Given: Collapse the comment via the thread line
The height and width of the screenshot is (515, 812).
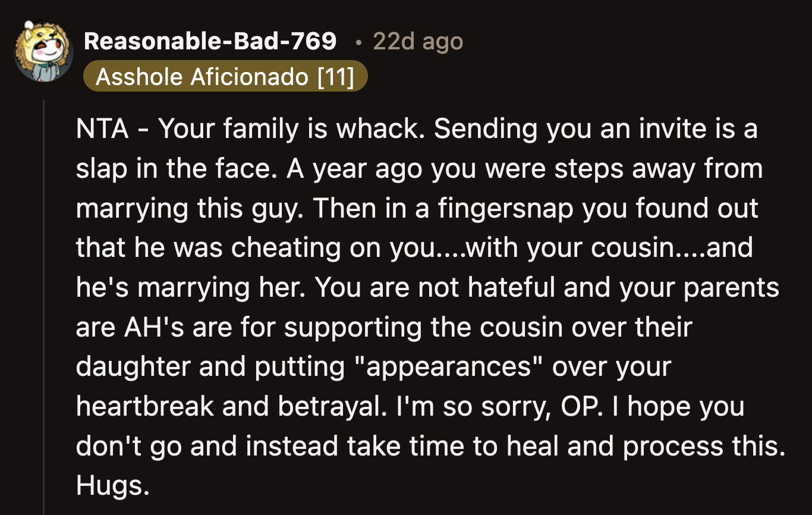Looking at the screenshot, I should coord(45,297).
